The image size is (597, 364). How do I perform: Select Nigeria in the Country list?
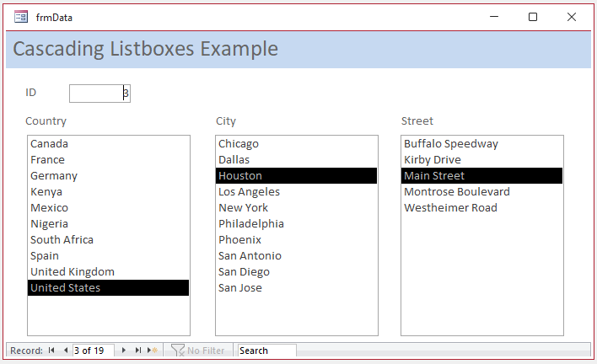point(108,223)
